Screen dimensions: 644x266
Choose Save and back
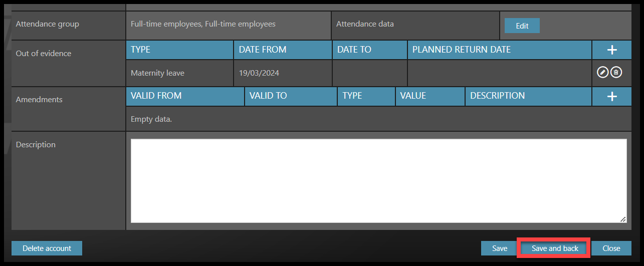click(x=554, y=248)
